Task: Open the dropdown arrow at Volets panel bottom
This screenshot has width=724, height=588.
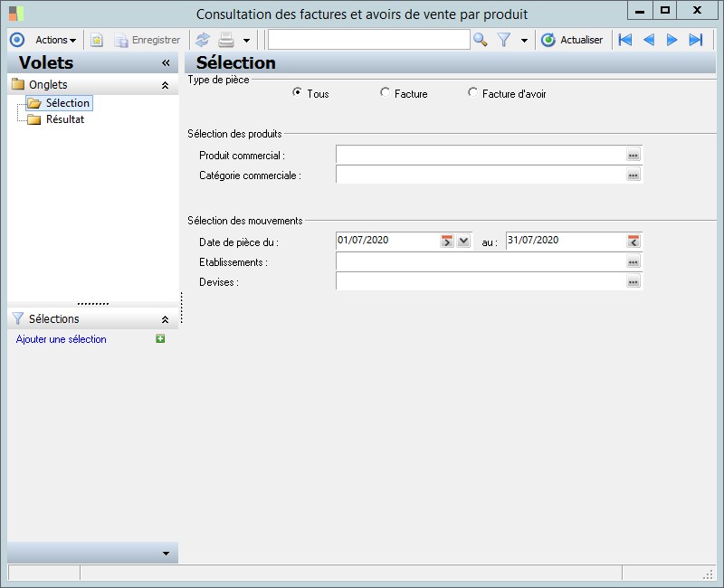Action: 166,554
